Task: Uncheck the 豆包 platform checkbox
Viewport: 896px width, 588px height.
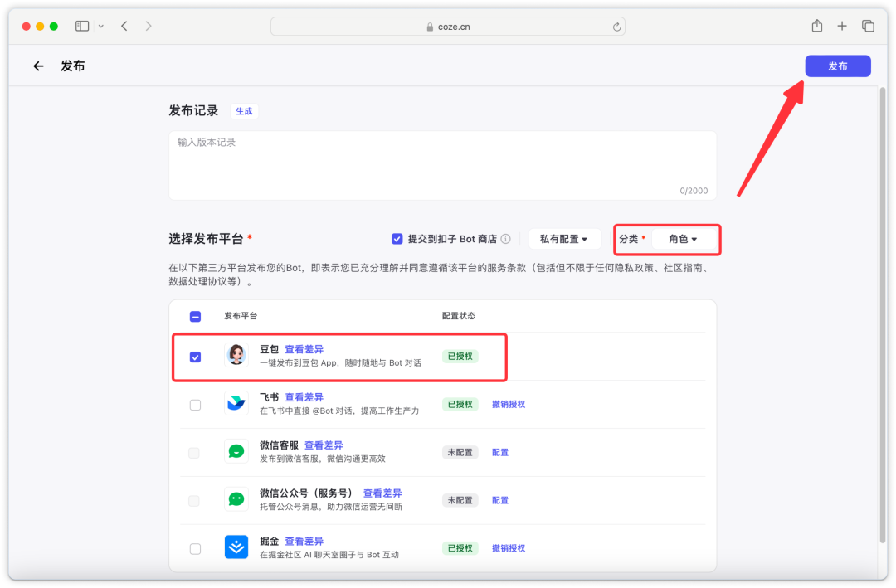Action: [x=195, y=357]
